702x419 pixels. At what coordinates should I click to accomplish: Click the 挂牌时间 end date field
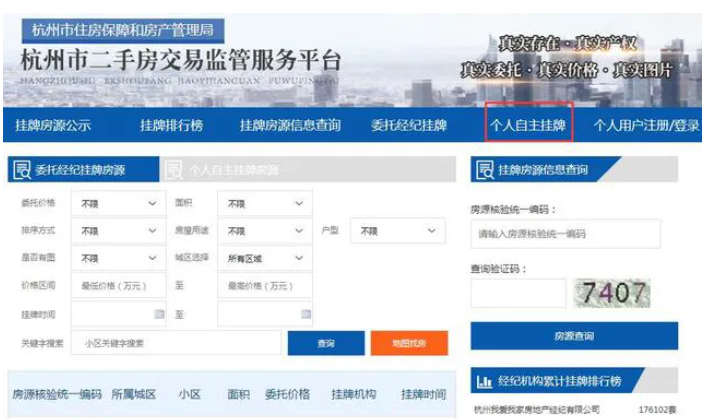point(265,314)
